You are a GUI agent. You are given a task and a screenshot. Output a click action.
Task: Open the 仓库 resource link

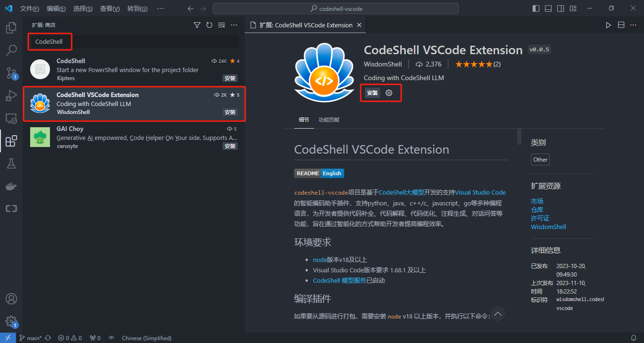537,210
